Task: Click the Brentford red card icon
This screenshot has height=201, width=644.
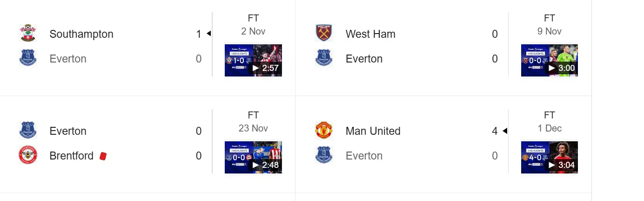Action: 103,156
